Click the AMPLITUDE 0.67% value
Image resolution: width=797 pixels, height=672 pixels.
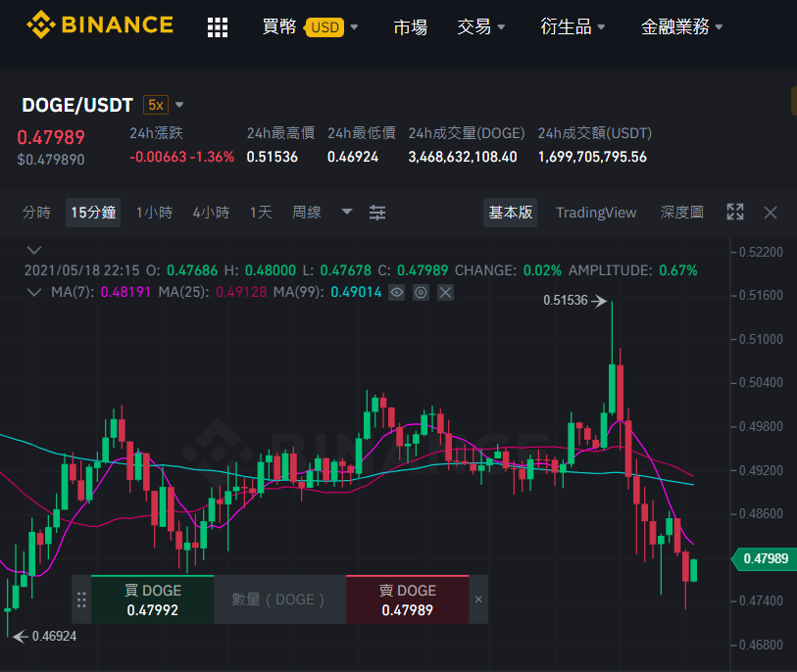coord(678,270)
